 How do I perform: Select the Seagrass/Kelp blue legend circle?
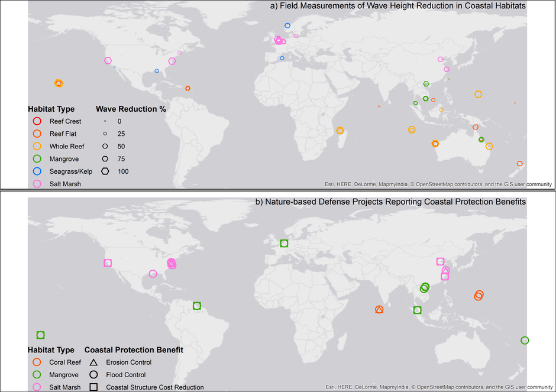37,171
